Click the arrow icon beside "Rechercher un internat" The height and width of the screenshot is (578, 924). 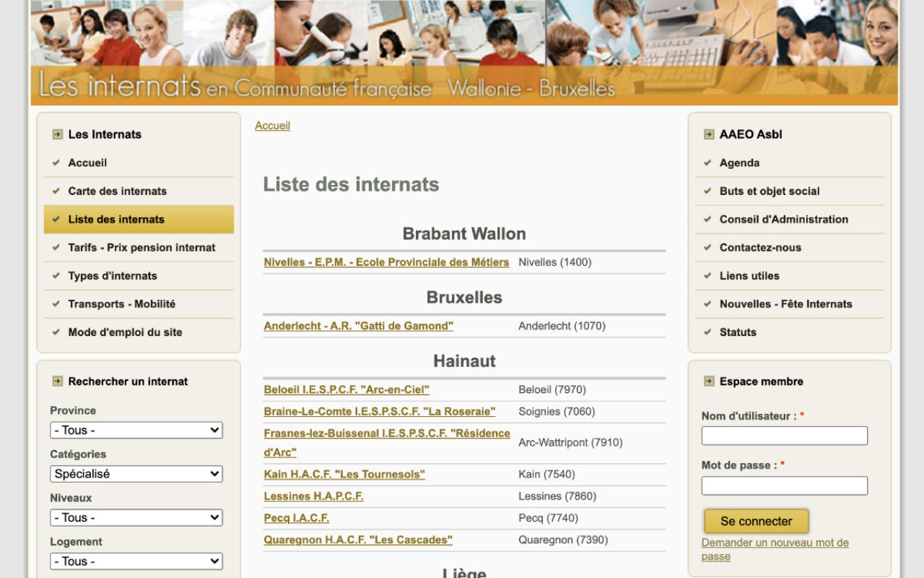pos(56,381)
